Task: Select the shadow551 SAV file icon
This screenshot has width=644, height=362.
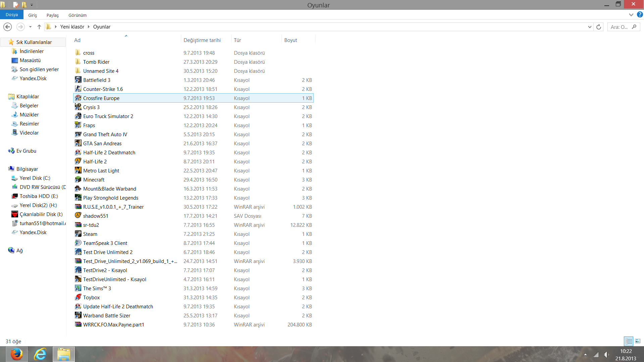Action: pos(78,216)
